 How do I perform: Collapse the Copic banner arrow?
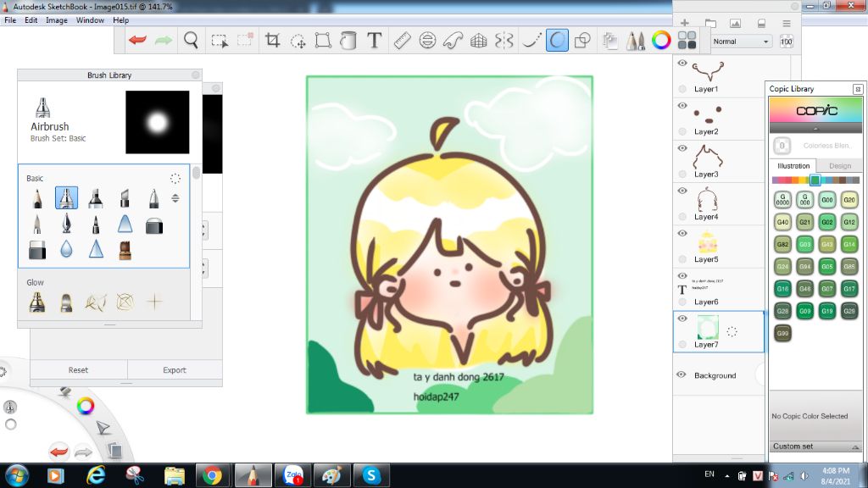[815, 129]
